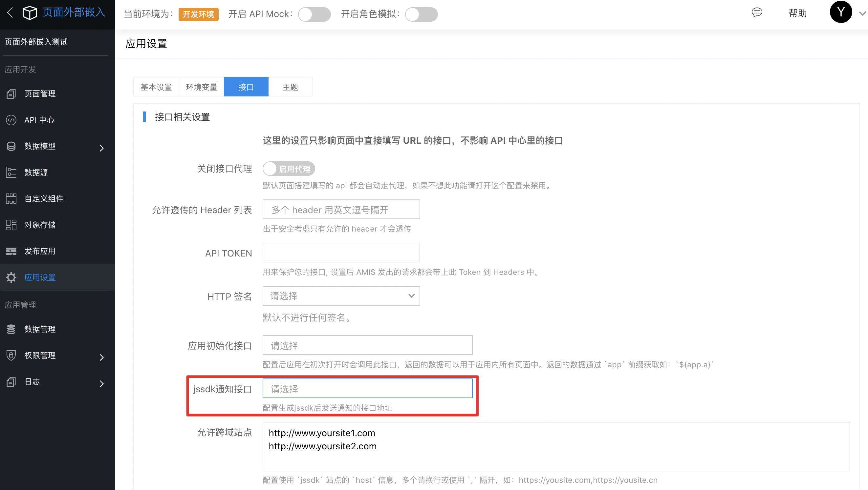Click the 对象存储 icon
Viewport: 868px width, 490px height.
click(11, 225)
